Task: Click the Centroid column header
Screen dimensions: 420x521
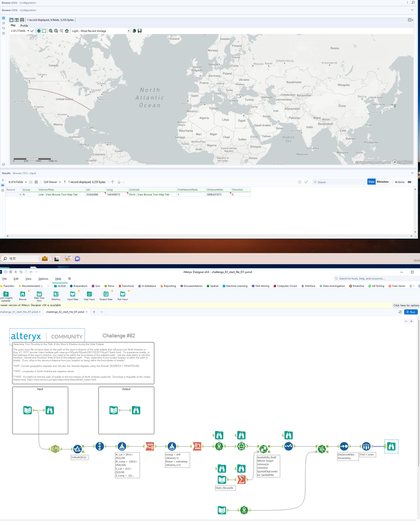Action: pyautogui.click(x=152, y=190)
